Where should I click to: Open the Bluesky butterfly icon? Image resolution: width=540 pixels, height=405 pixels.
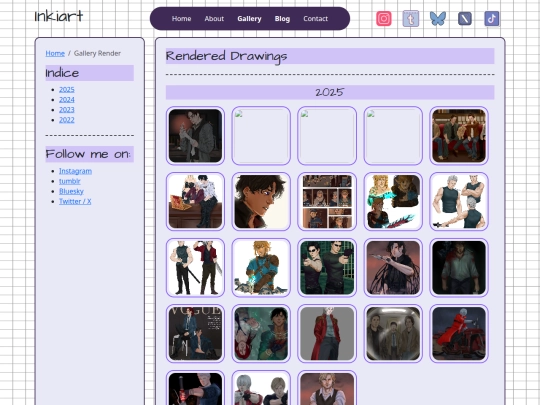(x=438, y=19)
